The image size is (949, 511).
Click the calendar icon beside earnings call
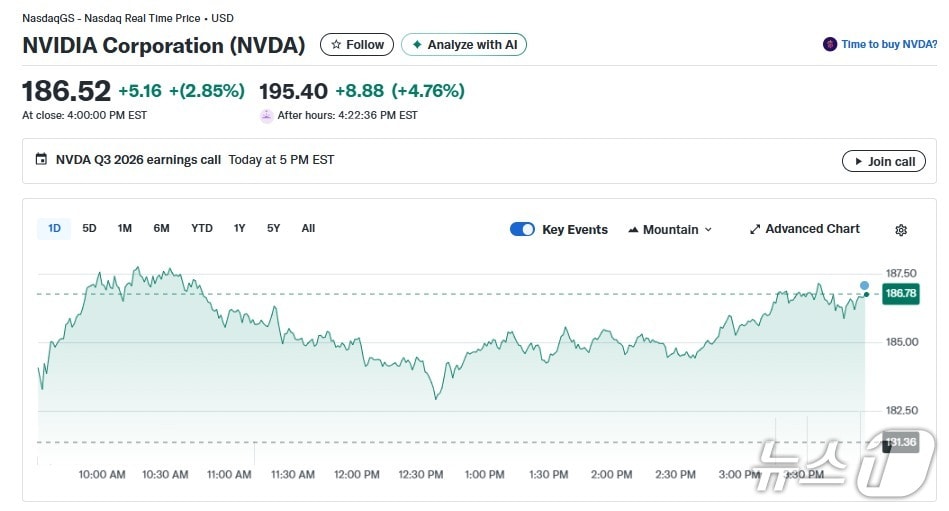click(x=41, y=160)
